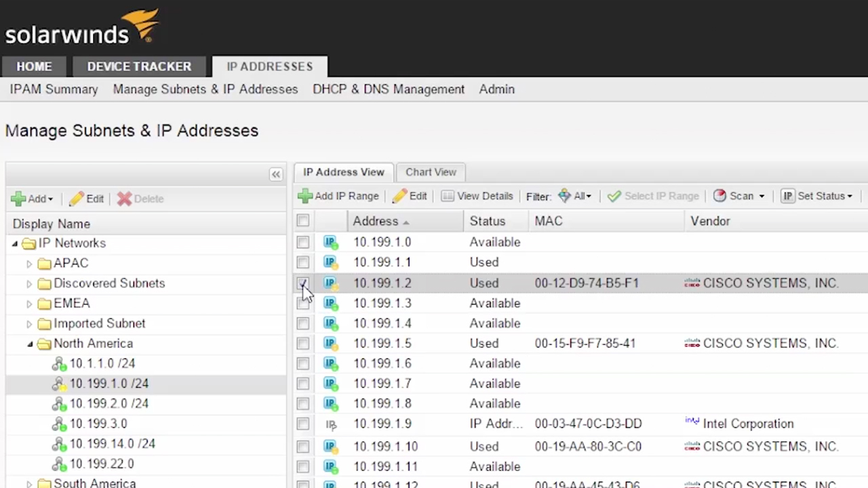868x488 pixels.
Task: Click Cisco vendor logo in 10.199.1.2 row
Action: coord(692,283)
